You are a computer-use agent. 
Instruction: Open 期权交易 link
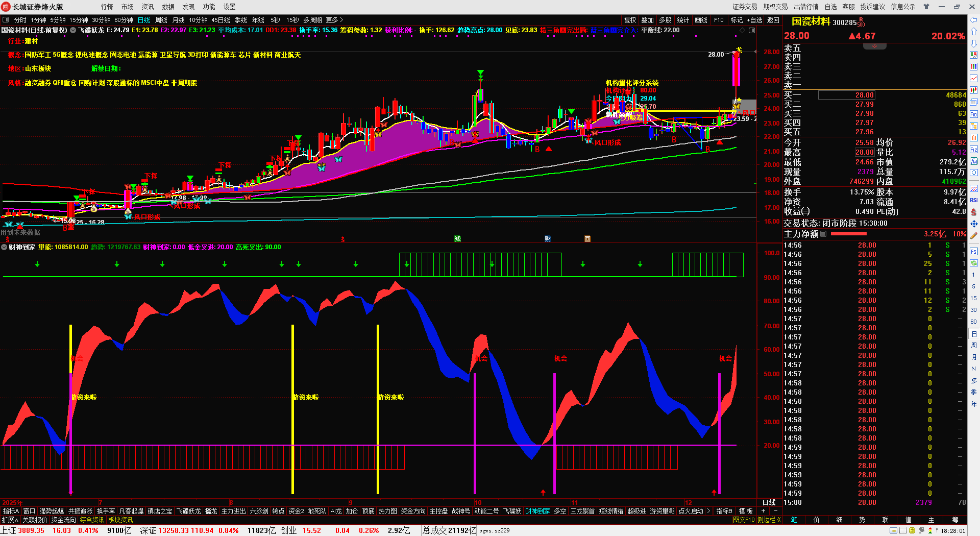pyautogui.click(x=775, y=7)
